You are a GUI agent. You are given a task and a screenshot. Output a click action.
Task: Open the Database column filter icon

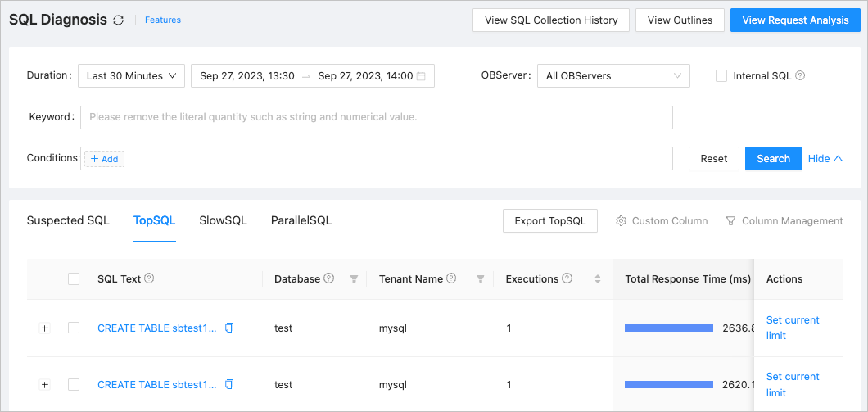[x=354, y=279]
